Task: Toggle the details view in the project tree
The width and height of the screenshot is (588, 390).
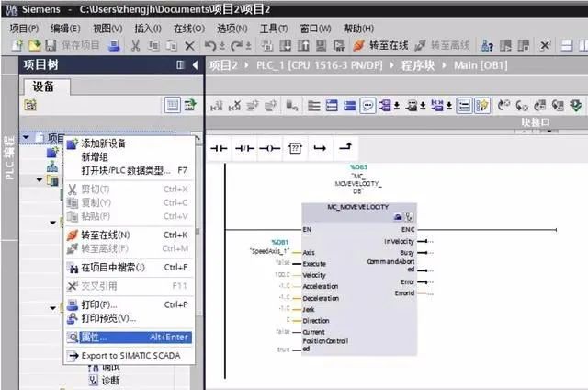Action: (172, 105)
